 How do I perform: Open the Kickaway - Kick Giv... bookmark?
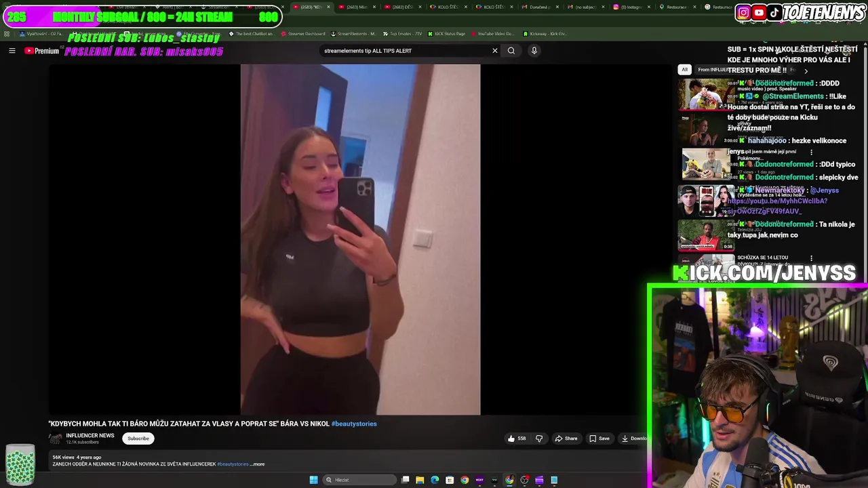[x=545, y=33]
